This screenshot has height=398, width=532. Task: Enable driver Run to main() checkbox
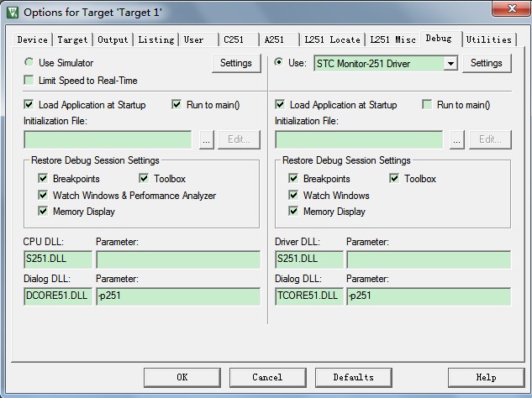coord(427,104)
